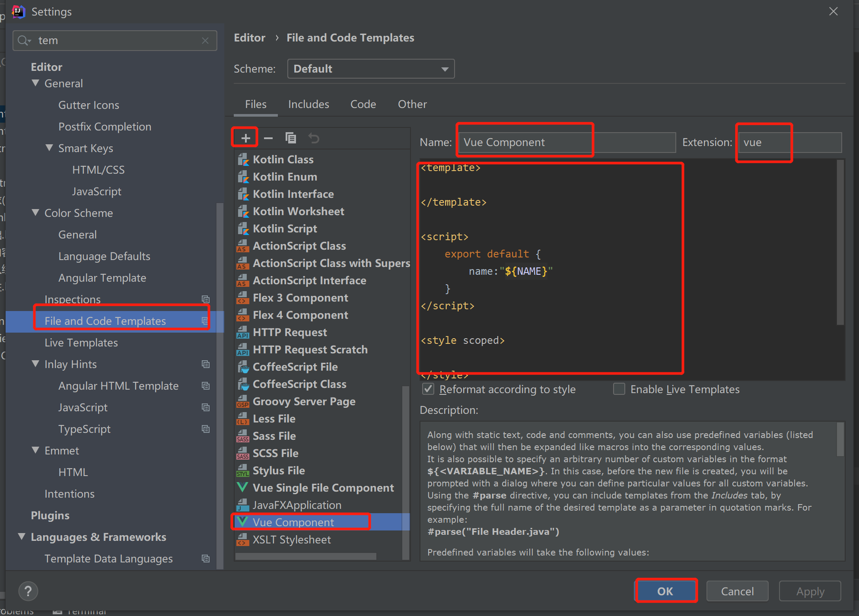Enable Live Templates checkbox

619,389
